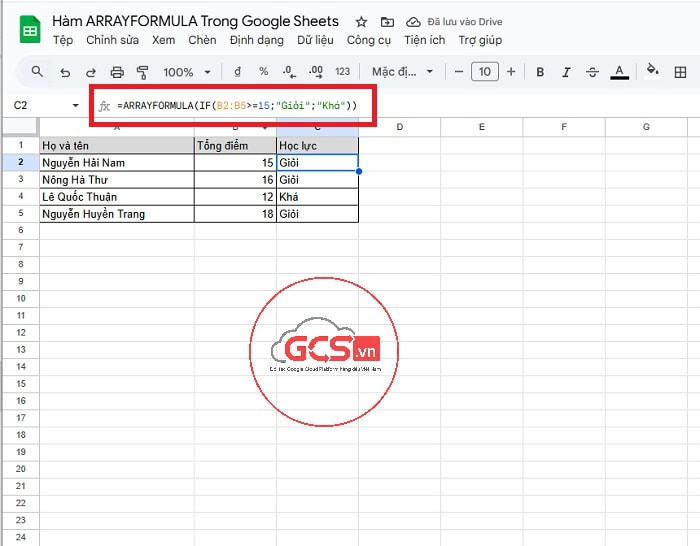Viewport: 700px width, 546px height.
Task: Open the name box dropdown arrow
Action: 76,105
